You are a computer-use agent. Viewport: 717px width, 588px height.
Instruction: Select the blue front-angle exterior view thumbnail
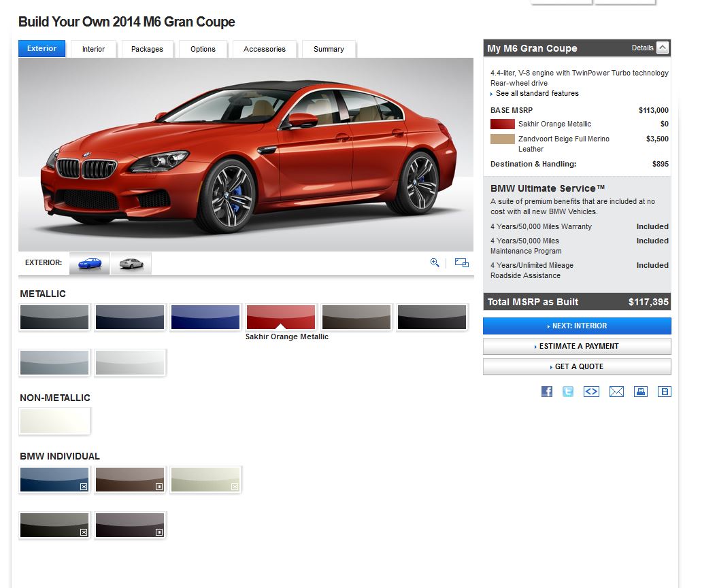click(90, 264)
